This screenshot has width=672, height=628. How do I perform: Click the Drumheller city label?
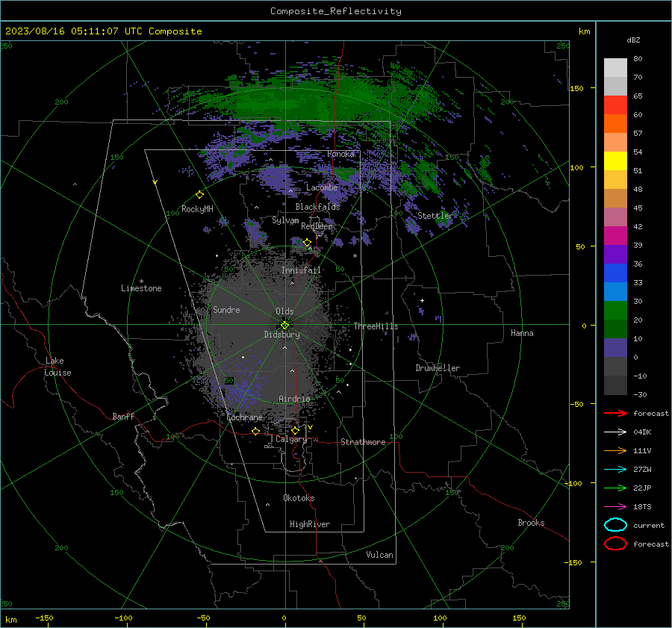(x=438, y=368)
